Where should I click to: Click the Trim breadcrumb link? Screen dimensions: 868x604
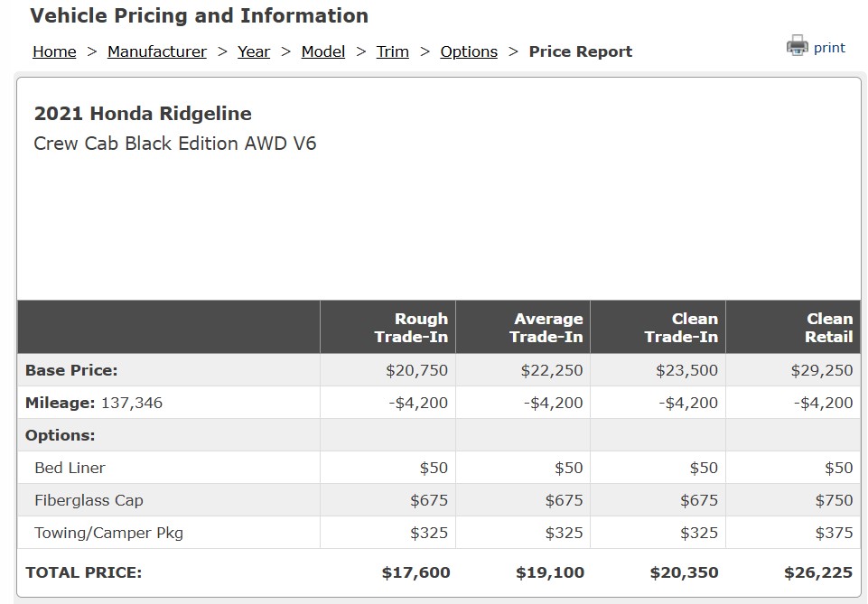[x=393, y=51]
